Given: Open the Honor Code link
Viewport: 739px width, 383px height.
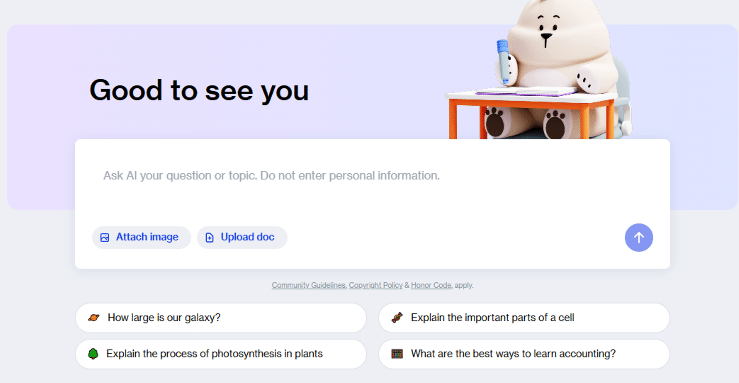Looking at the screenshot, I should (431, 285).
